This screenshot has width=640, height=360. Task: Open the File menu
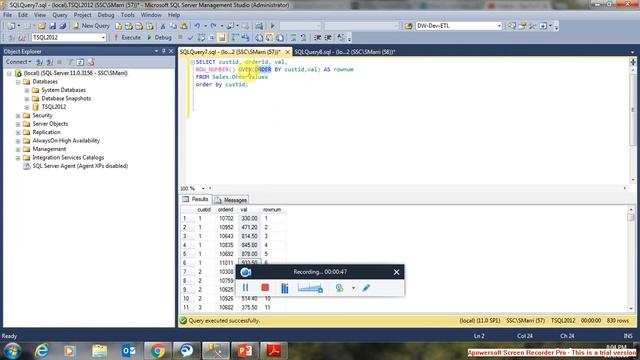click(7, 15)
